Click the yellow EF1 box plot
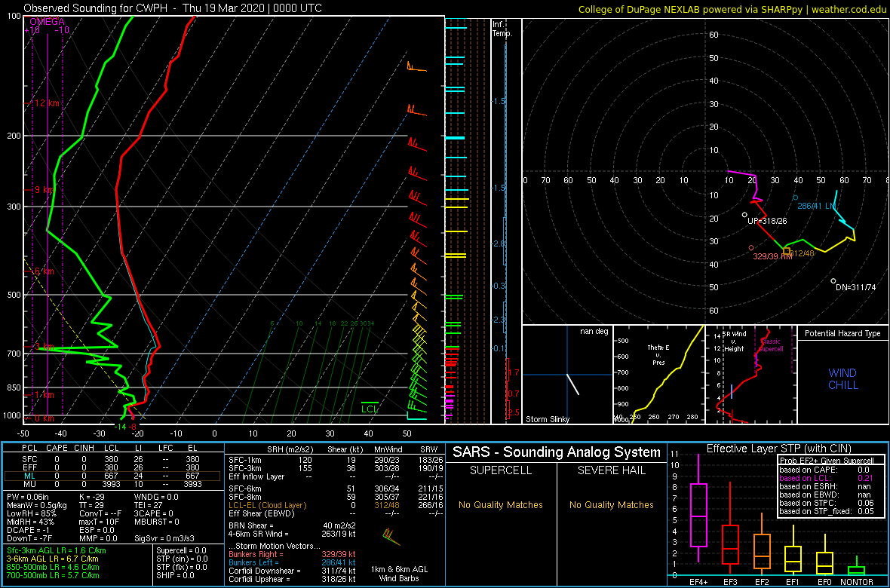 (x=793, y=550)
